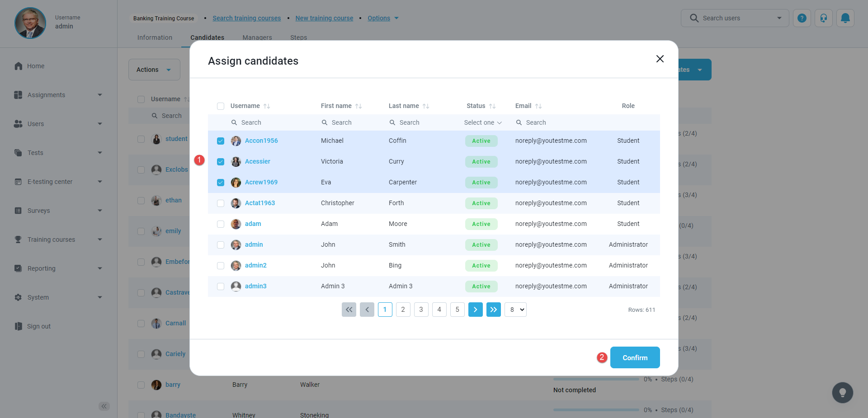Open the rows-per-page dropdown showing 8

click(515, 310)
